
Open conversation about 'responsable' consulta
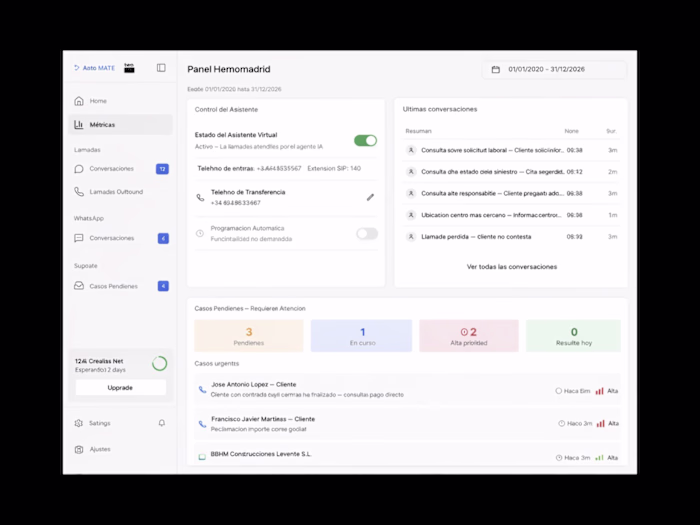pyautogui.click(x=512, y=193)
